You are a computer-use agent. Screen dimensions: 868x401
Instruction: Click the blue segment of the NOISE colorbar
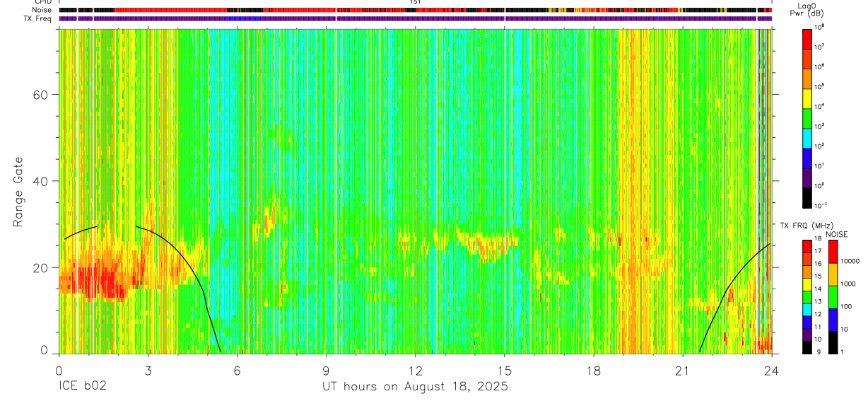click(x=833, y=320)
